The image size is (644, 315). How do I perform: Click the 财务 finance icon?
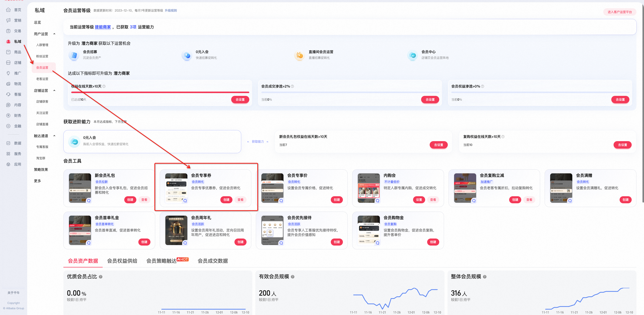tap(8, 115)
